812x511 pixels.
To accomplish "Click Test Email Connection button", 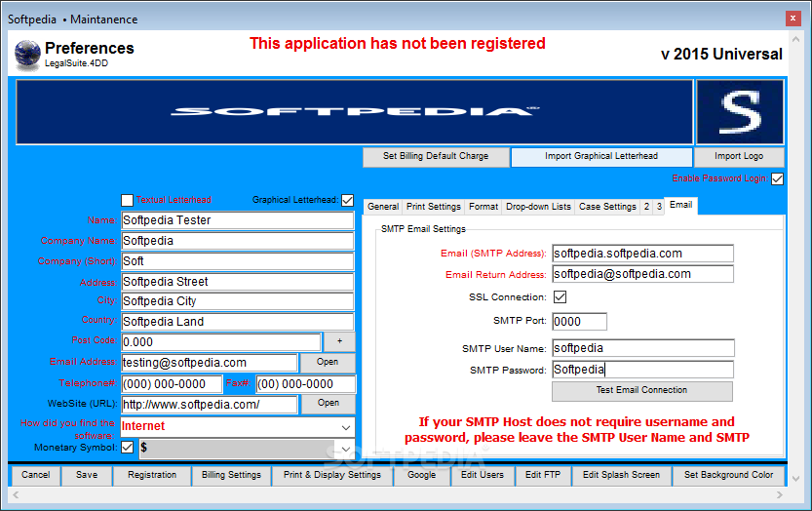I will tap(641, 391).
